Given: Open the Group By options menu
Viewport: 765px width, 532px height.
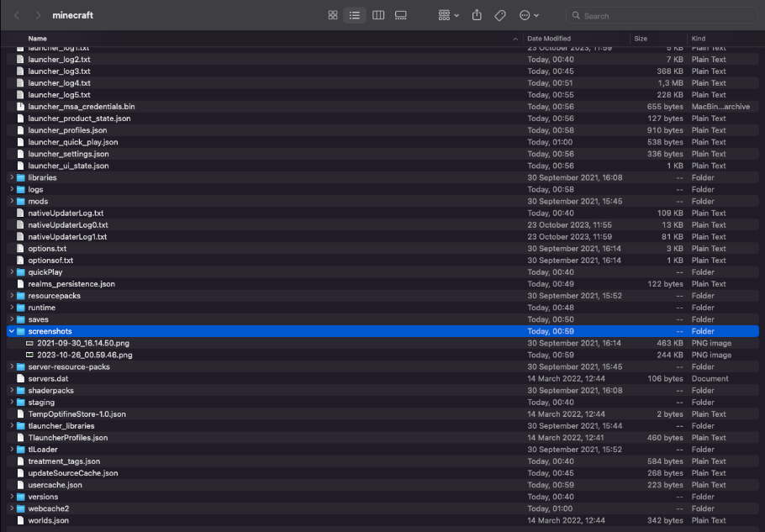Looking at the screenshot, I should point(448,16).
